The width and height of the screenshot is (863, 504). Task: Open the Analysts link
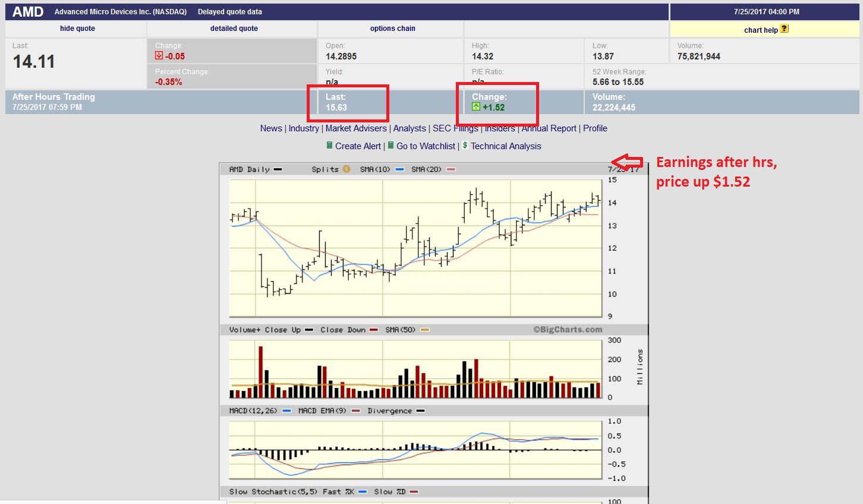(x=410, y=128)
